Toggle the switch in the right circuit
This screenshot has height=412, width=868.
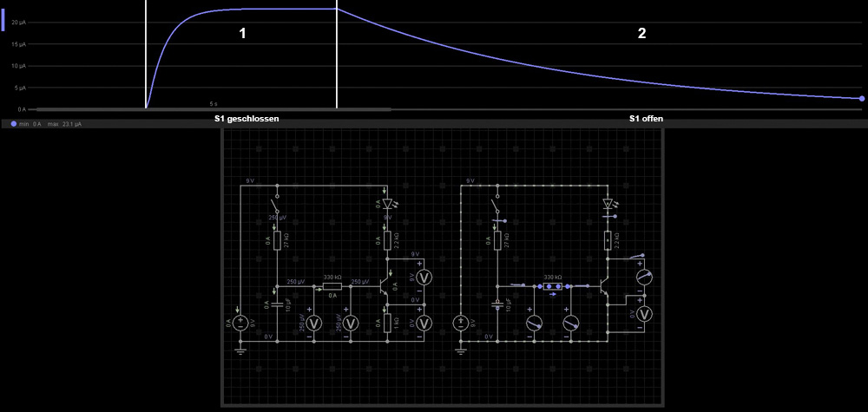tap(497, 205)
